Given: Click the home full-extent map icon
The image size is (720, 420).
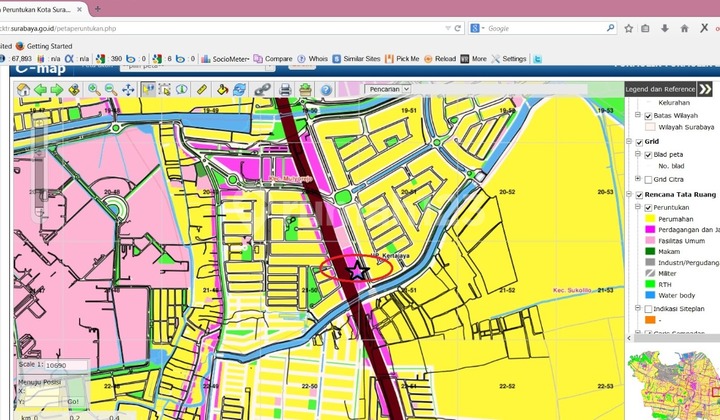Looking at the screenshot, I should coord(23,90).
